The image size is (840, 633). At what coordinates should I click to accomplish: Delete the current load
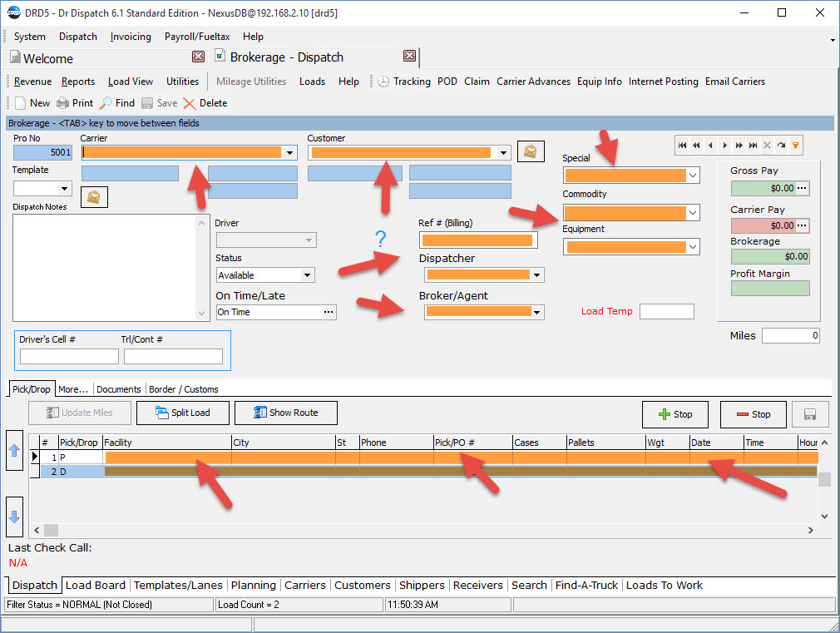click(x=205, y=103)
